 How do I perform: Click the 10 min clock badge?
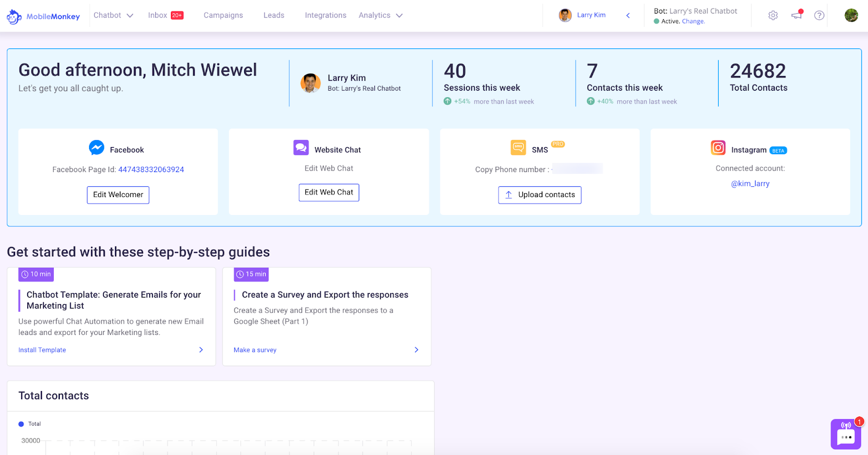click(x=36, y=274)
